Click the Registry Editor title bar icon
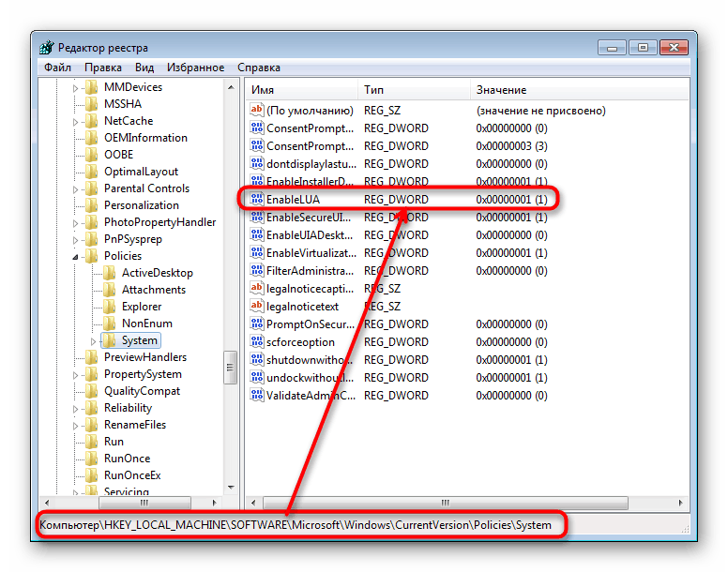Viewport: 728px width, 572px height. (x=47, y=47)
